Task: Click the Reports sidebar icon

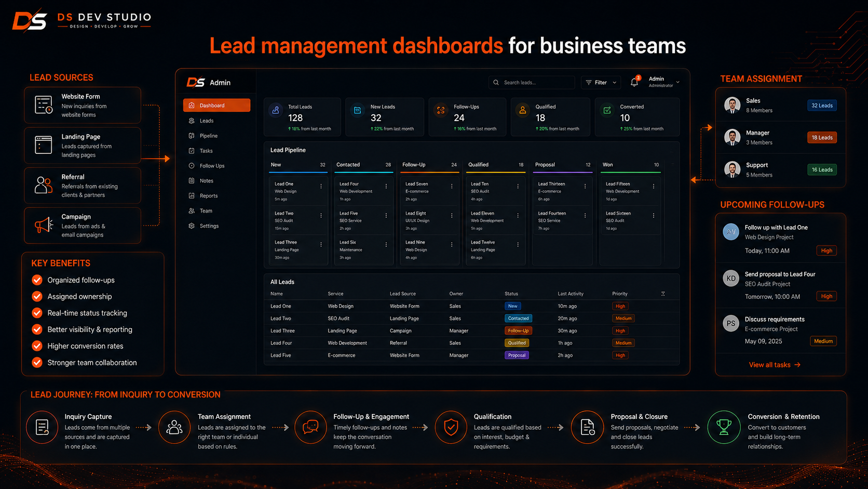Action: (x=192, y=196)
